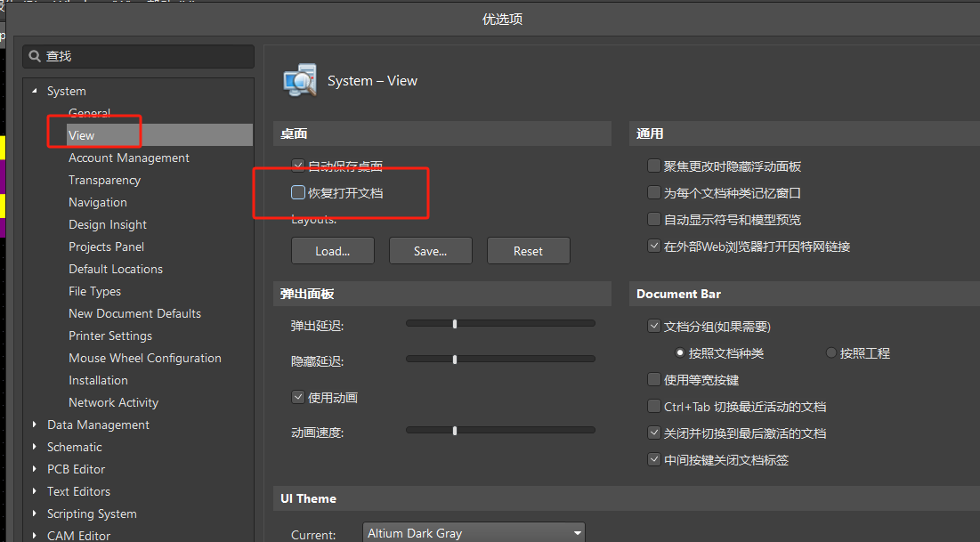Click the search magnifier icon
The width and height of the screenshot is (980, 542).
tap(35, 56)
